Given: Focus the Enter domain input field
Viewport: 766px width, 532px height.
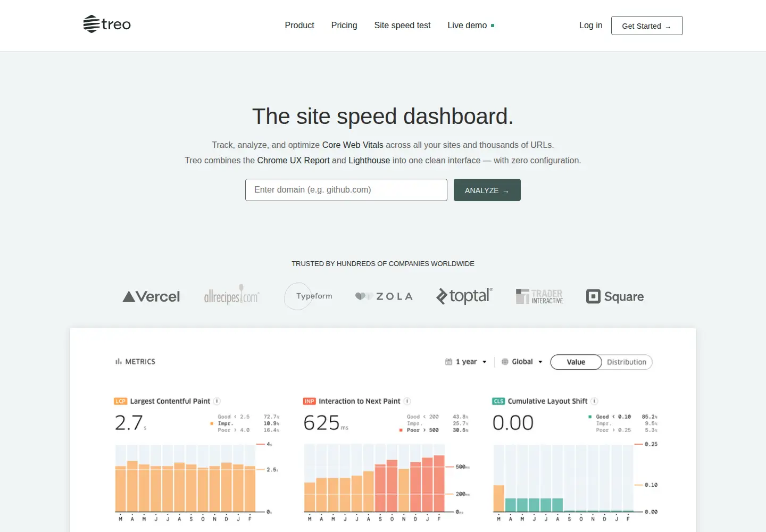Looking at the screenshot, I should [346, 190].
